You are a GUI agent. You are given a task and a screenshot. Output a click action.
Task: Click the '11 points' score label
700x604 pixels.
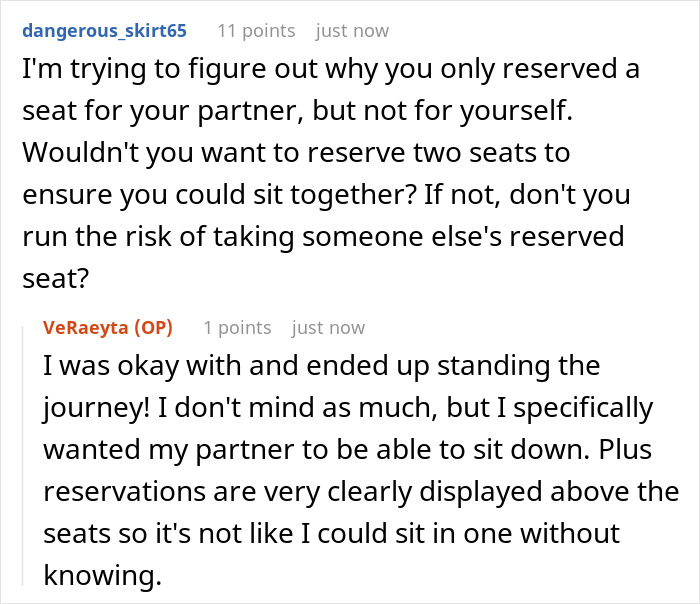point(256,31)
